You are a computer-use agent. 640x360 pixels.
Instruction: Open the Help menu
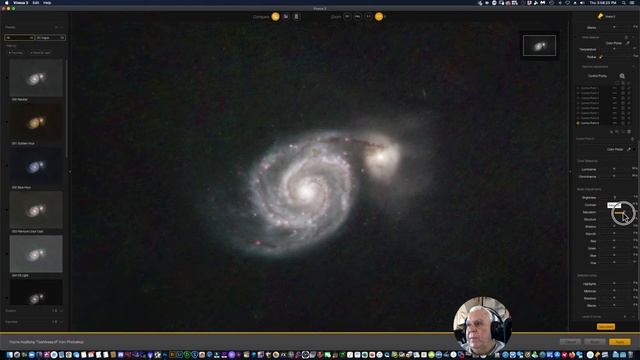47,2
